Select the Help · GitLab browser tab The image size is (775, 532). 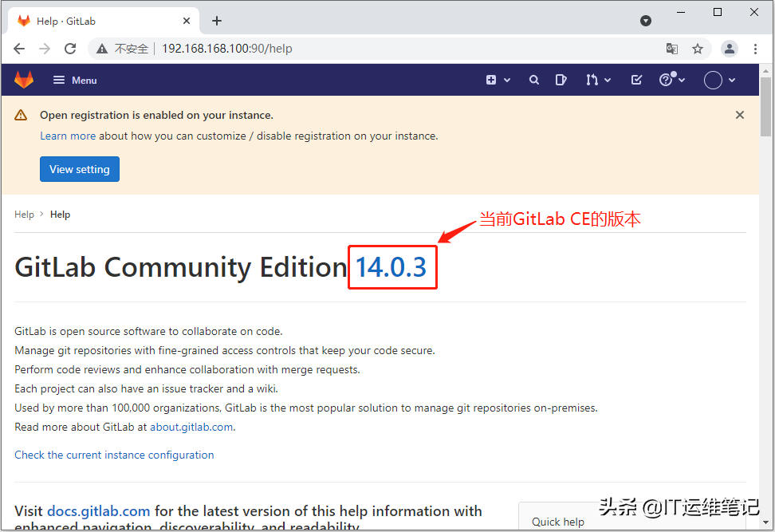[x=104, y=21]
